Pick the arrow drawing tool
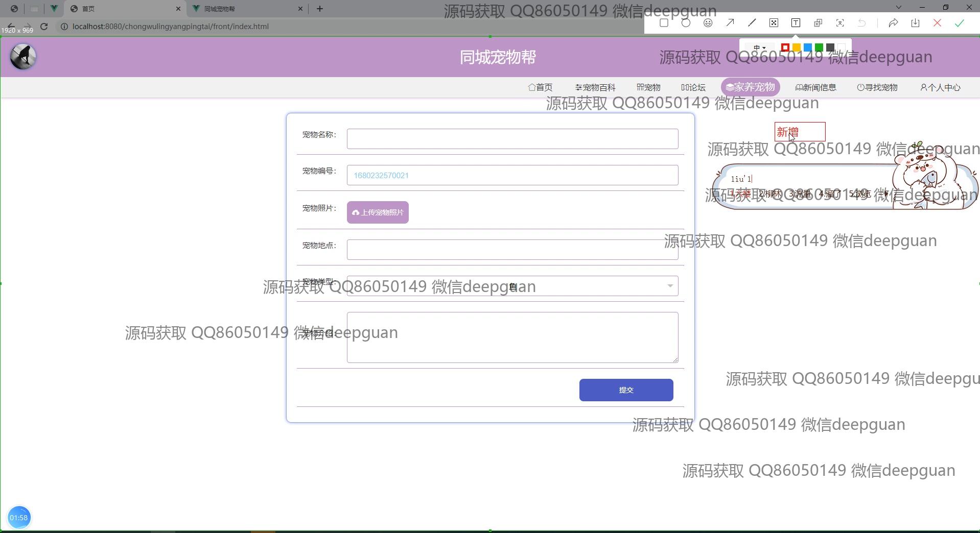The image size is (980, 533). (x=730, y=23)
